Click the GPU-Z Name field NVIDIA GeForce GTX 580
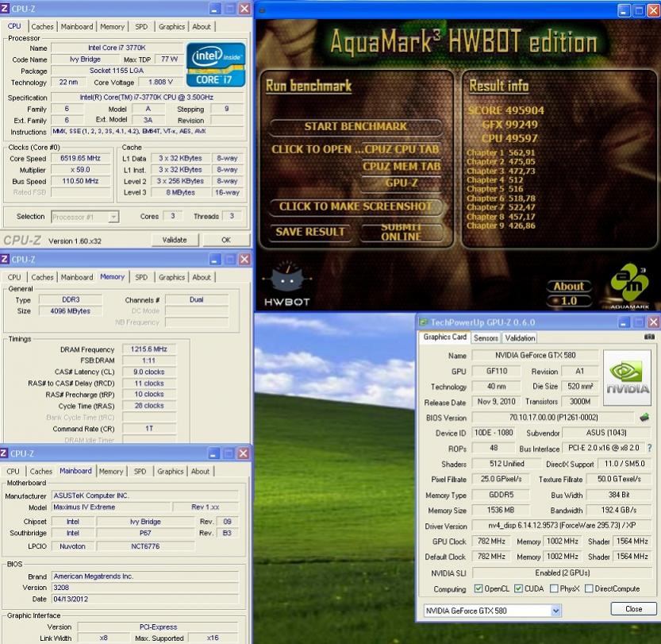Screen dimensions: 661x644 pyautogui.click(x=535, y=355)
